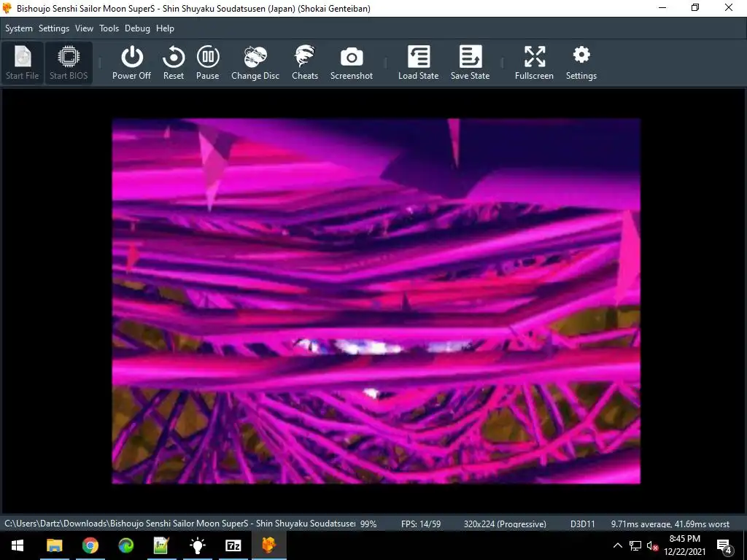
Task: Click the DuckStation taskbar icon
Action: click(268, 545)
